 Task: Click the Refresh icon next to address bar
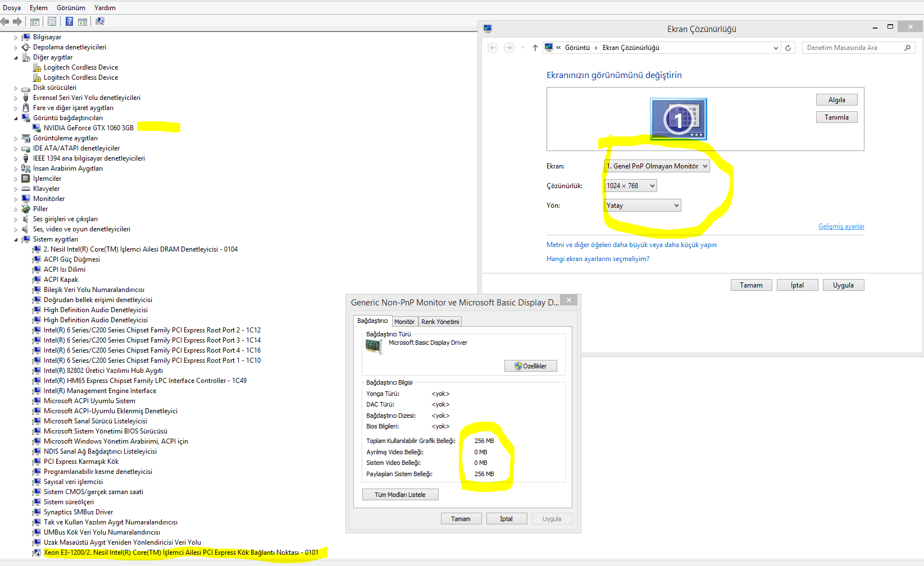pos(788,48)
